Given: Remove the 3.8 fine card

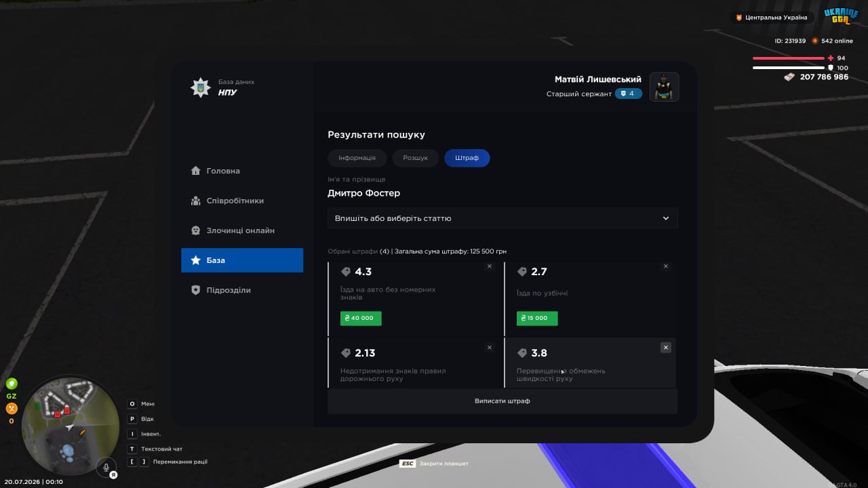Looking at the screenshot, I should click(666, 348).
